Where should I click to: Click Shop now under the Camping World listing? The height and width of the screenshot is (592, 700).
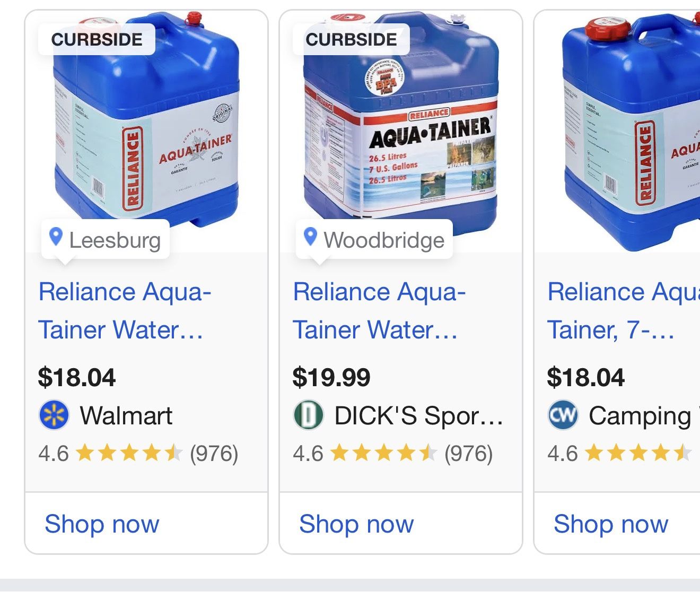tap(611, 524)
